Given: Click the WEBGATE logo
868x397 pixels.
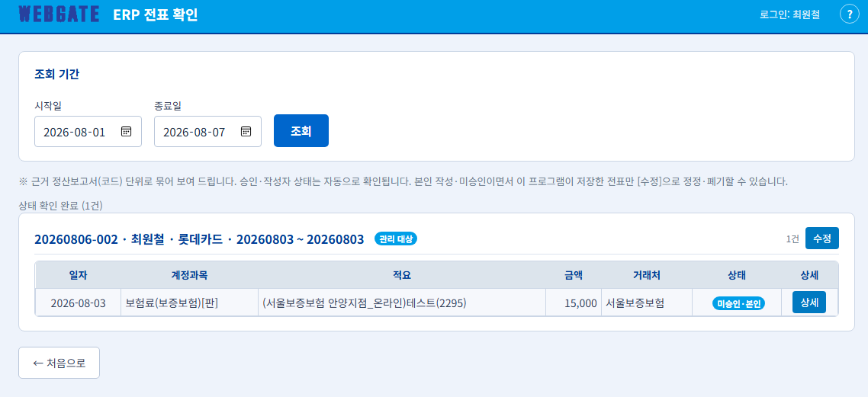Looking at the screenshot, I should coord(59,14).
